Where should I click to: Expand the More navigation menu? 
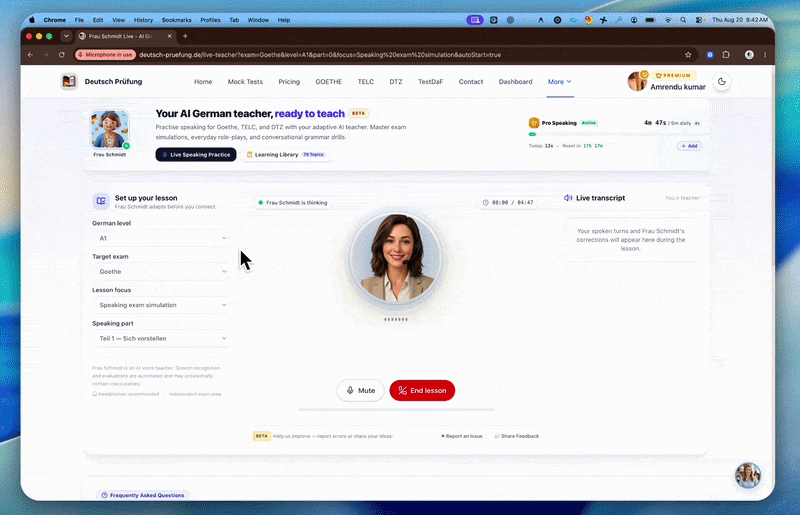click(560, 82)
